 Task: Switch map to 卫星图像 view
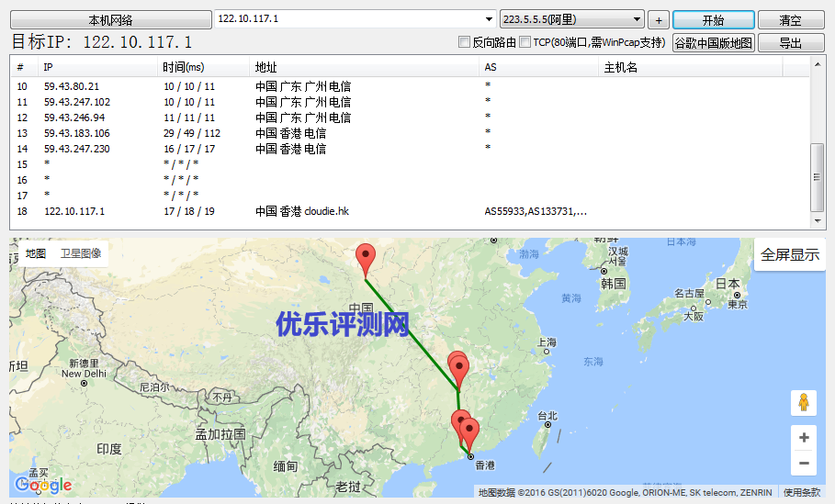[x=81, y=253]
